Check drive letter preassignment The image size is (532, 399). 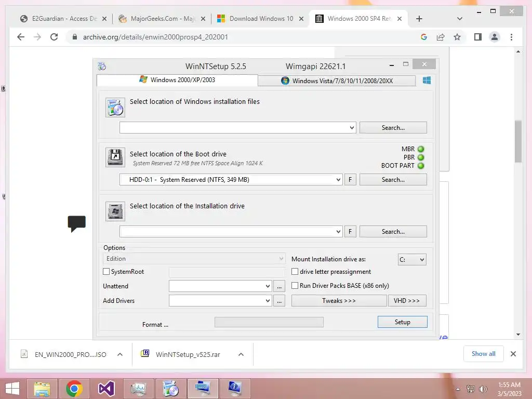point(295,271)
